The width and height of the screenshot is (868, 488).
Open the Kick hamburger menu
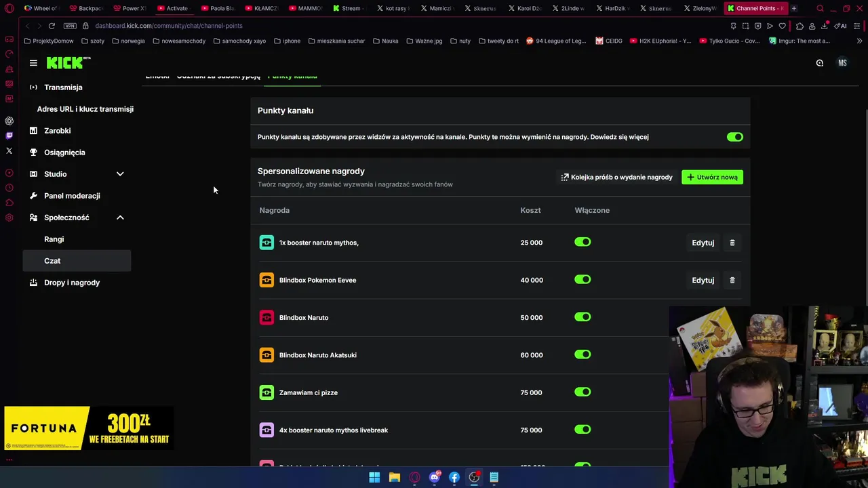[x=33, y=63]
